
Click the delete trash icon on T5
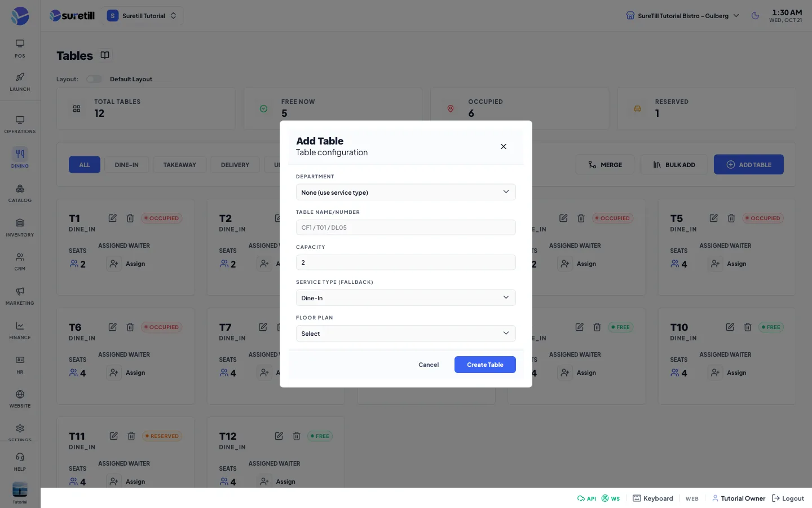pyautogui.click(x=731, y=218)
